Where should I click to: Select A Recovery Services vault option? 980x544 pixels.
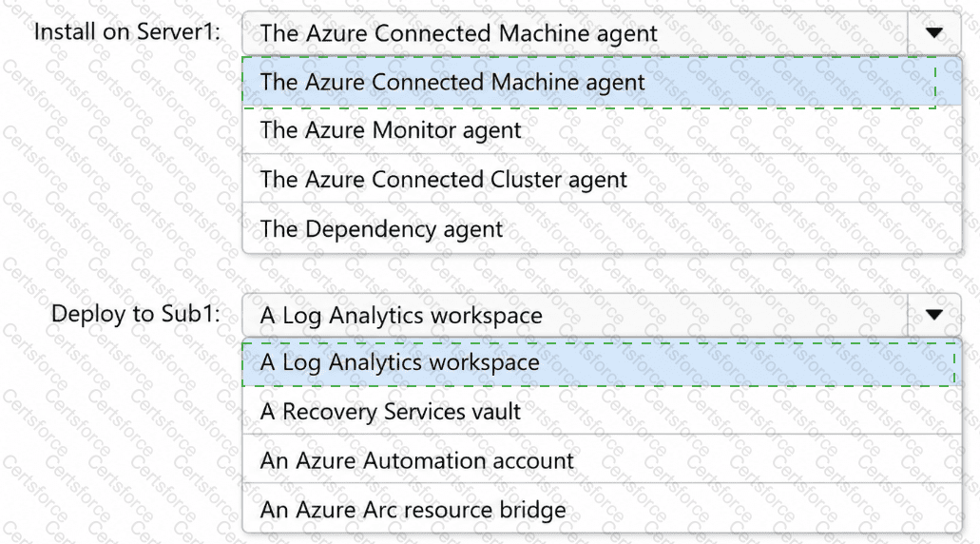pyautogui.click(x=602, y=411)
